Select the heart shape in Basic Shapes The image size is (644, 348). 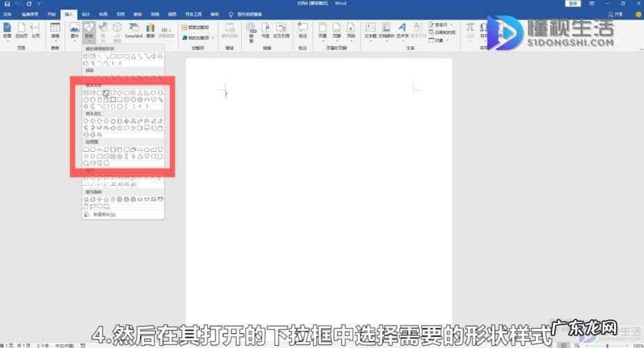(x=153, y=100)
